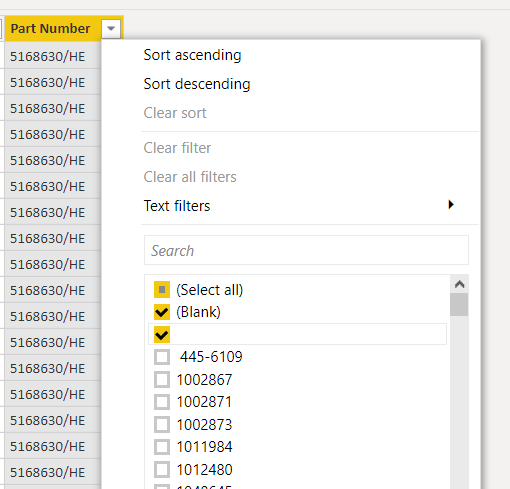This screenshot has width=510, height=489.
Task: Uncheck the empty-value checkbox below (Blank)
Action: pos(162,334)
